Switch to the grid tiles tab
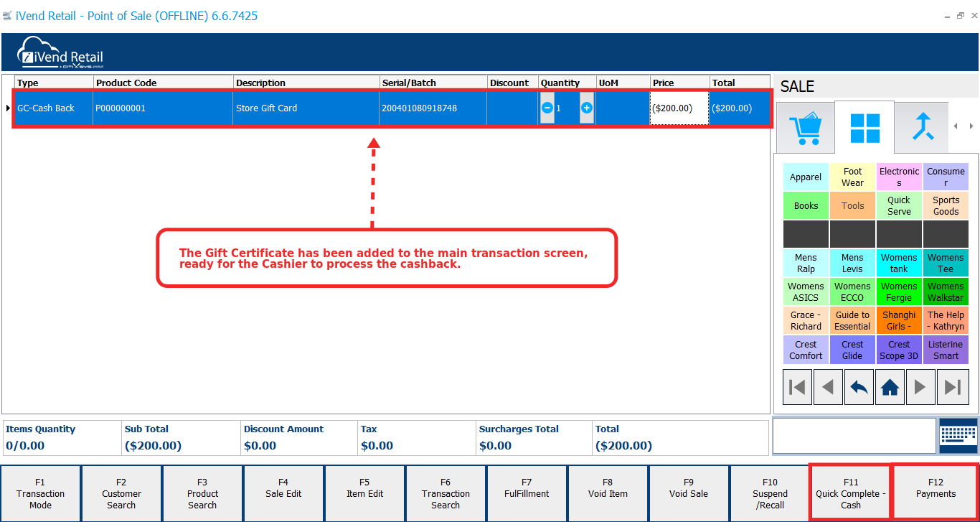 [864, 128]
